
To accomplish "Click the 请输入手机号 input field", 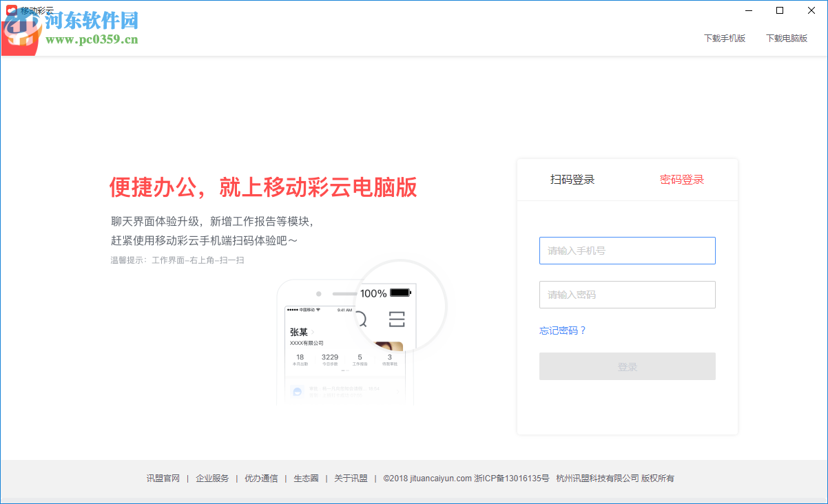I will point(627,251).
